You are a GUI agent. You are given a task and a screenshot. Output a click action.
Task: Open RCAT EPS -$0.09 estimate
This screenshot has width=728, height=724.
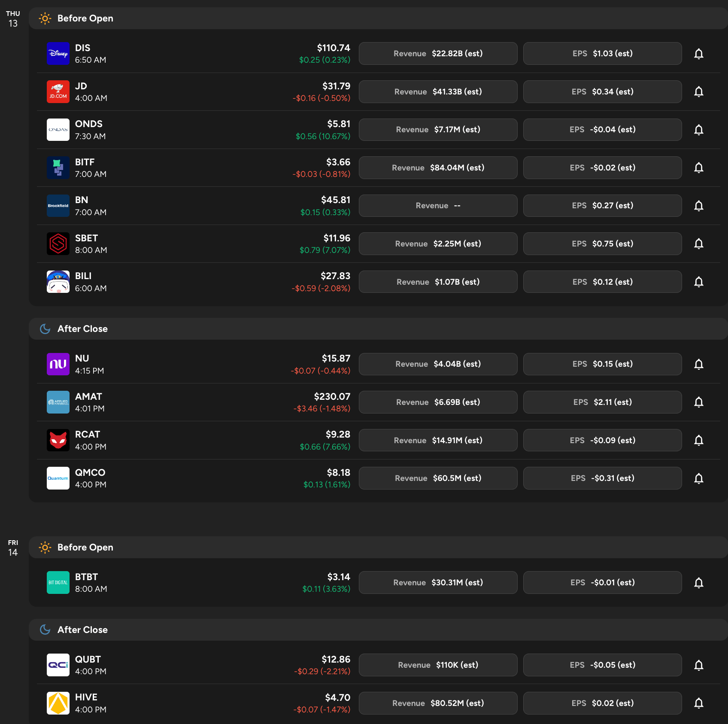602,440
